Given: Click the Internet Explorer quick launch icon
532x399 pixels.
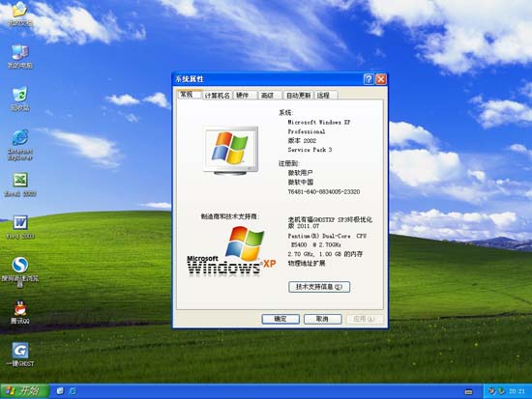Looking at the screenshot, I should click(73, 391).
